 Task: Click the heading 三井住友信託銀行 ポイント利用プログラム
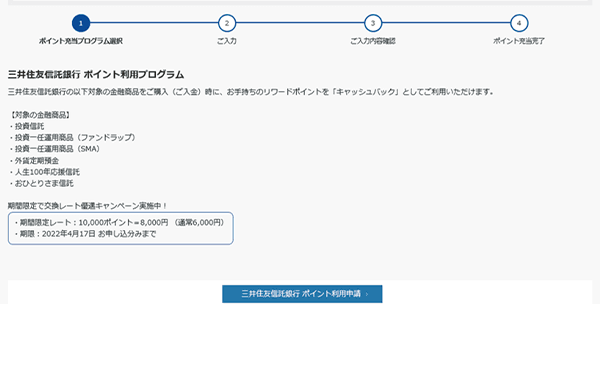click(x=96, y=74)
